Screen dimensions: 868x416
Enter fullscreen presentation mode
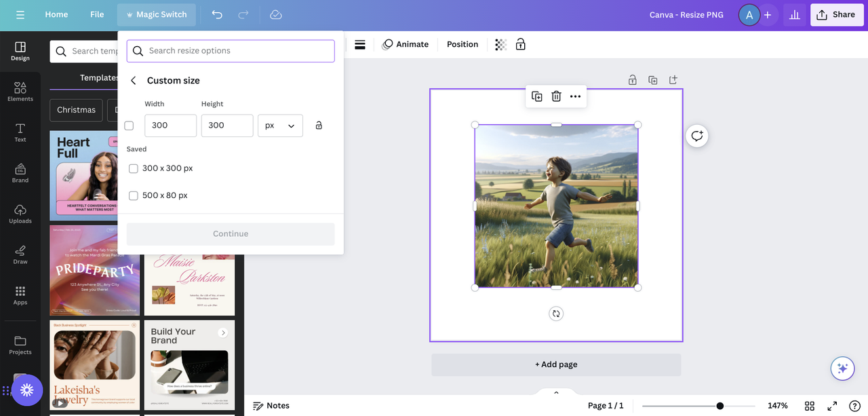(x=832, y=406)
